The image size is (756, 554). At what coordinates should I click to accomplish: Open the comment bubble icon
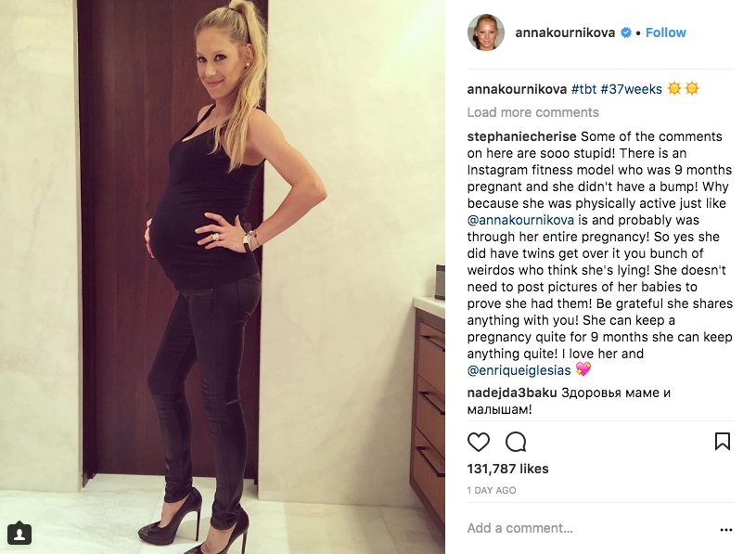[x=516, y=442]
